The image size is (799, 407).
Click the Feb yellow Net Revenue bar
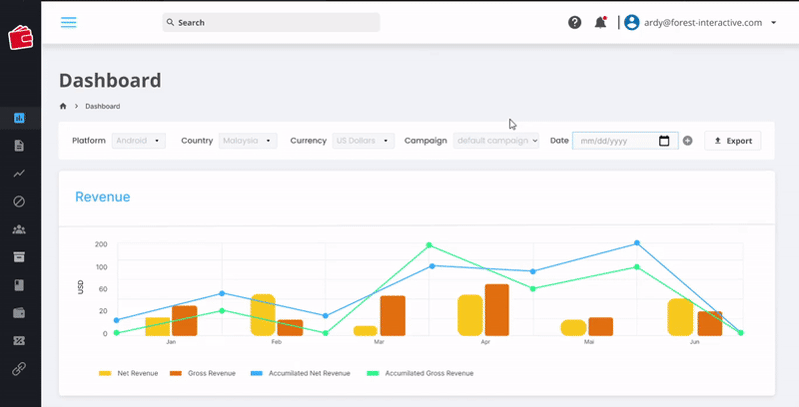coord(263,315)
